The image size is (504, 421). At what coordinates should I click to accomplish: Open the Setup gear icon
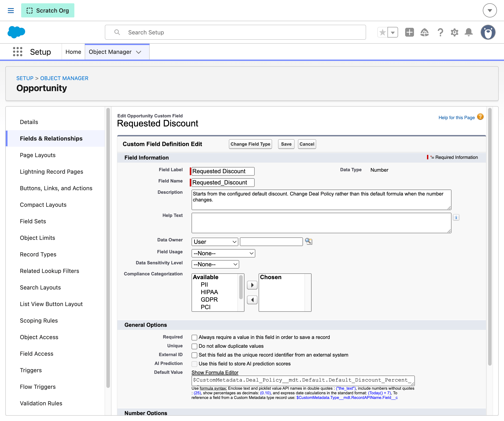tap(454, 32)
